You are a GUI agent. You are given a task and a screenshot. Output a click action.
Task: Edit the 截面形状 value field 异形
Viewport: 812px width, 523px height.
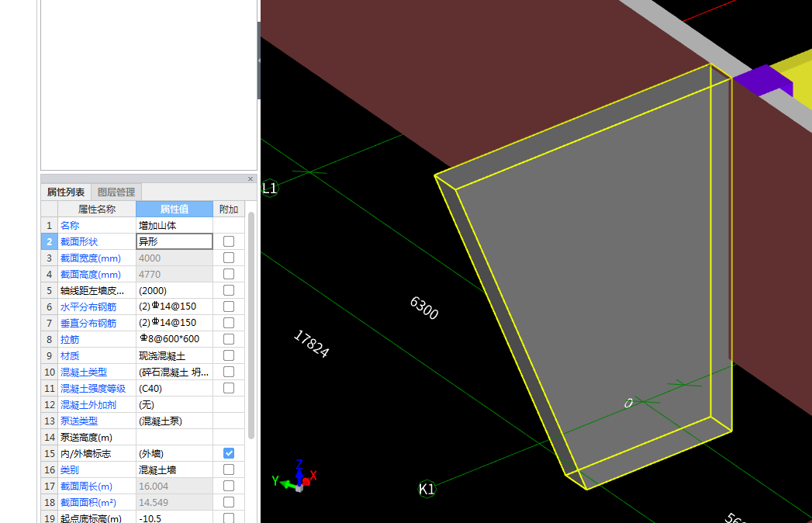point(174,241)
